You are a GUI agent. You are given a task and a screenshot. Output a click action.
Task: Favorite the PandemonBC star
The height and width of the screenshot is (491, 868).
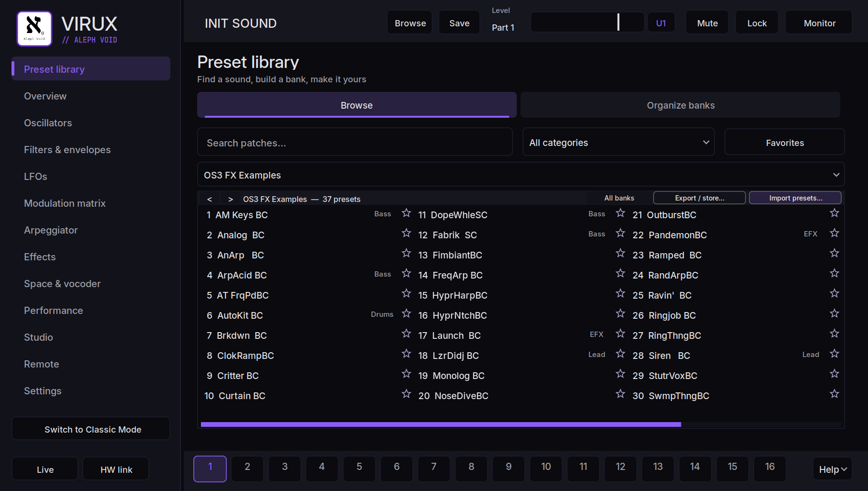tap(835, 233)
